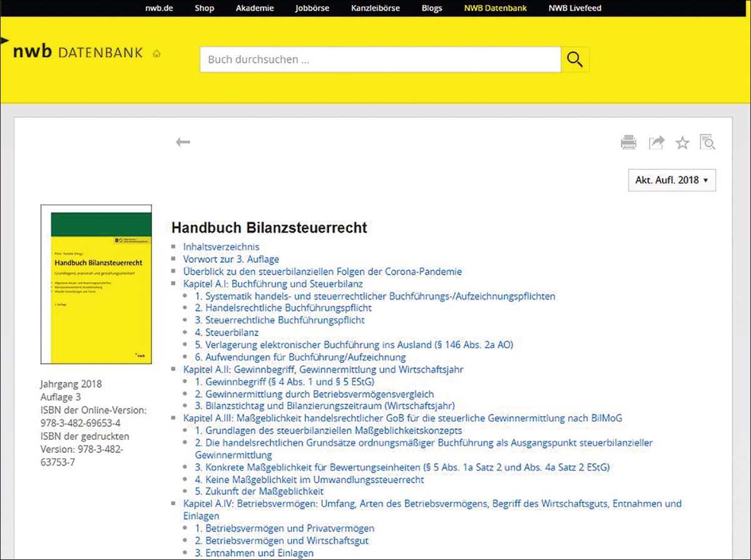The width and height of the screenshot is (751, 560).
Task: Open the Akt. Aufl. 2018 edition dropdown
Action: point(672,180)
